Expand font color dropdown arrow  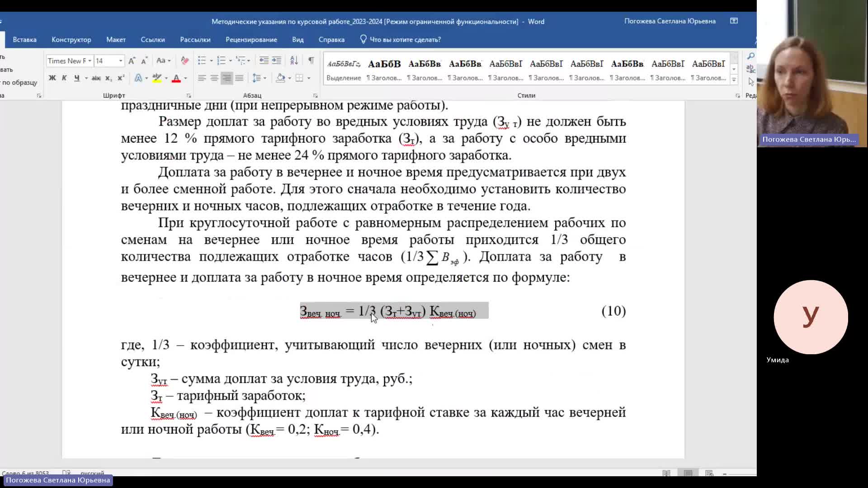[185, 78]
